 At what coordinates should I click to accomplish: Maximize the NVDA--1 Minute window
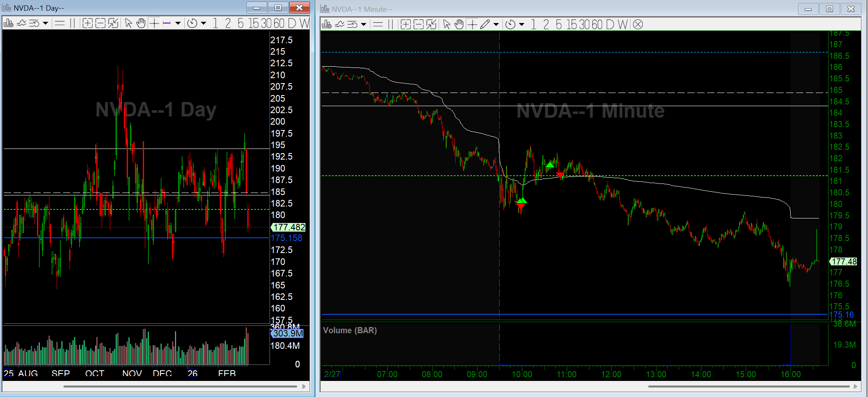pyautogui.click(x=829, y=9)
